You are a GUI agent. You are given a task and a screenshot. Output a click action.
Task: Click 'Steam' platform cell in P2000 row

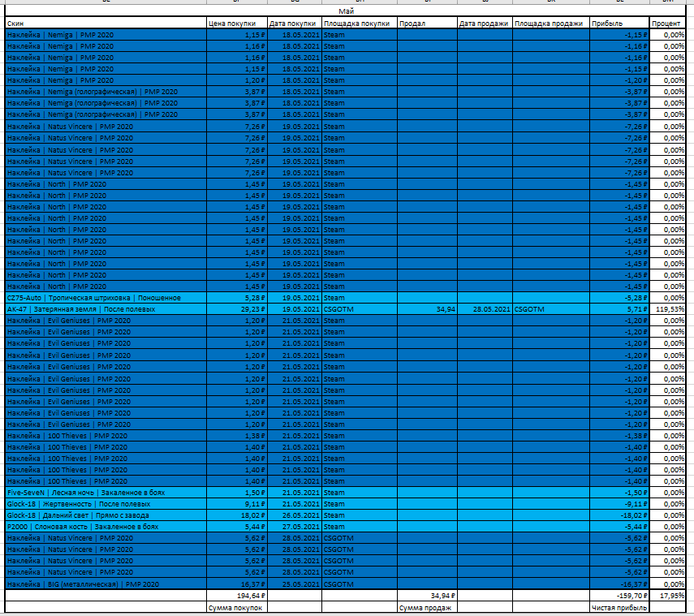click(360, 527)
